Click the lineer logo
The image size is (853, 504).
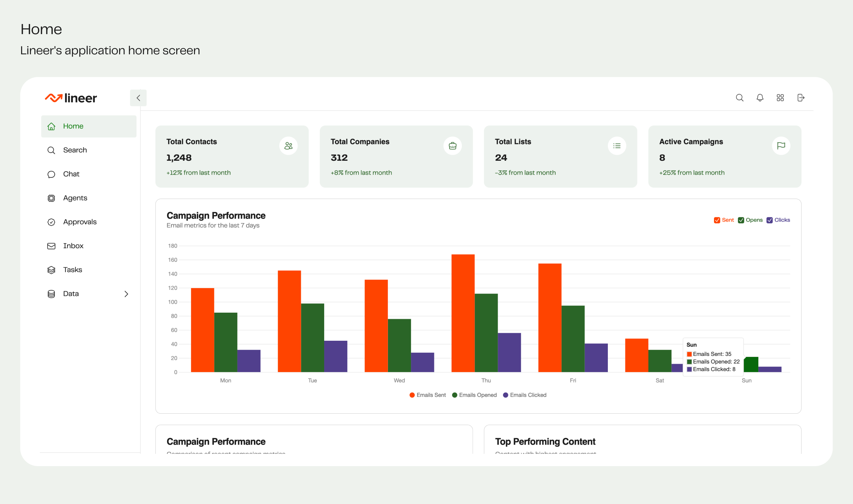point(71,98)
